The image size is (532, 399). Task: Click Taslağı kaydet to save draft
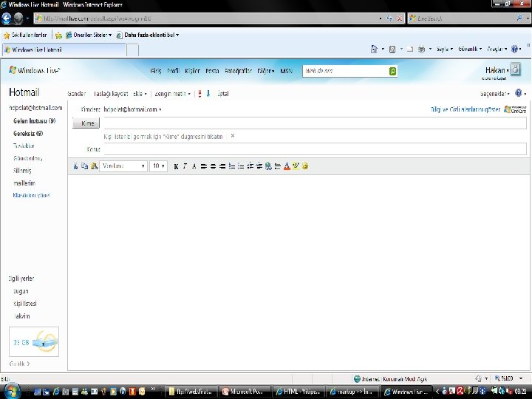111,94
